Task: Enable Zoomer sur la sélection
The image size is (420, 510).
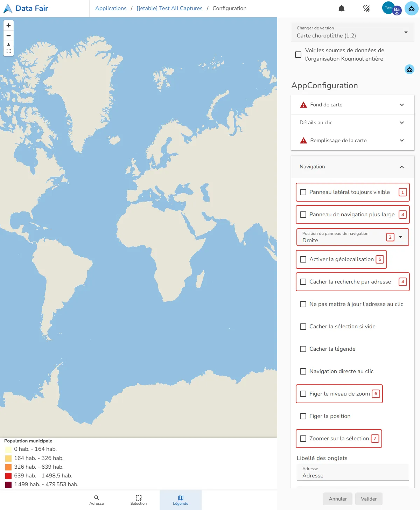Action: point(303,439)
